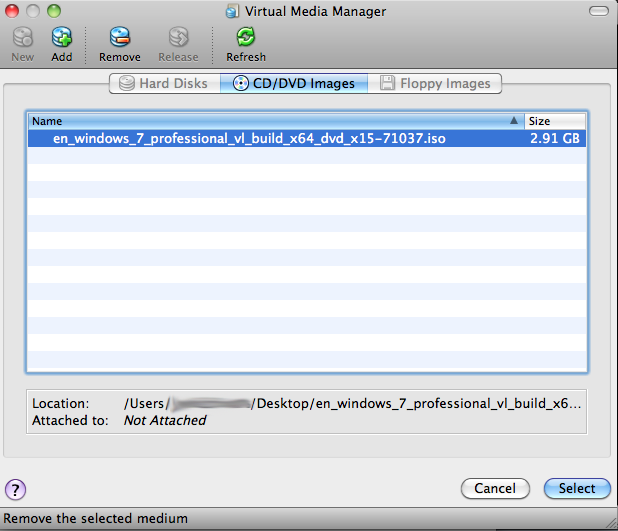Click the toolbar toggle pill in title bar
The image size is (618, 531).
(x=599, y=11)
